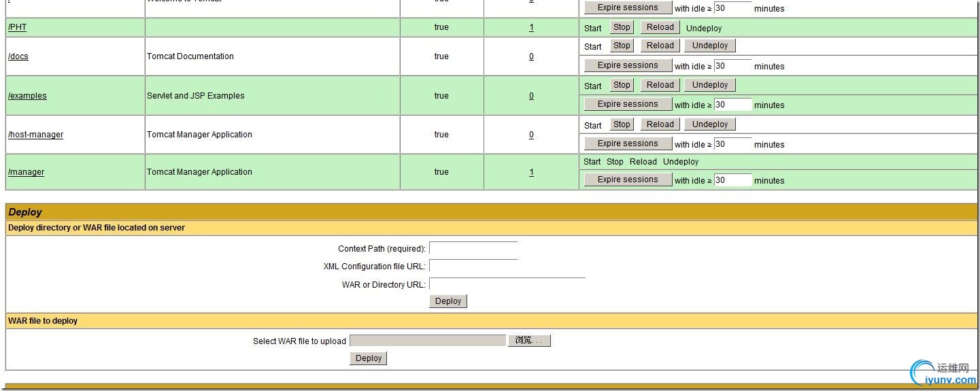The image size is (980, 391).
Task: Click the WAR file upload path field
Action: [428, 341]
